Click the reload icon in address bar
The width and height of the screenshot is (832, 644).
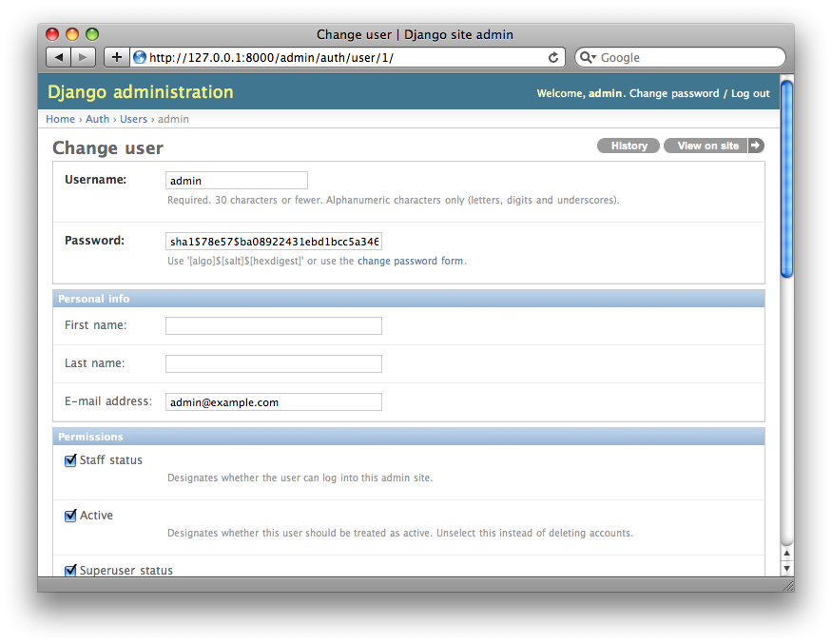(553, 57)
